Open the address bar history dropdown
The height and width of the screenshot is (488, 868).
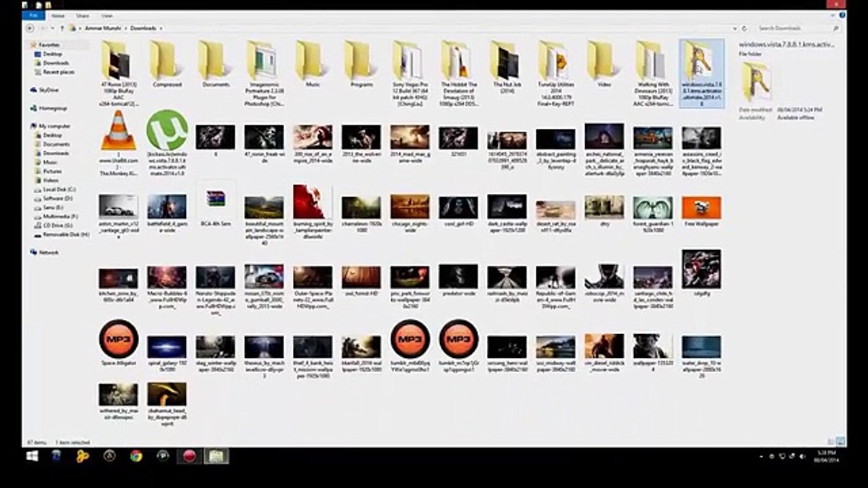(734, 28)
